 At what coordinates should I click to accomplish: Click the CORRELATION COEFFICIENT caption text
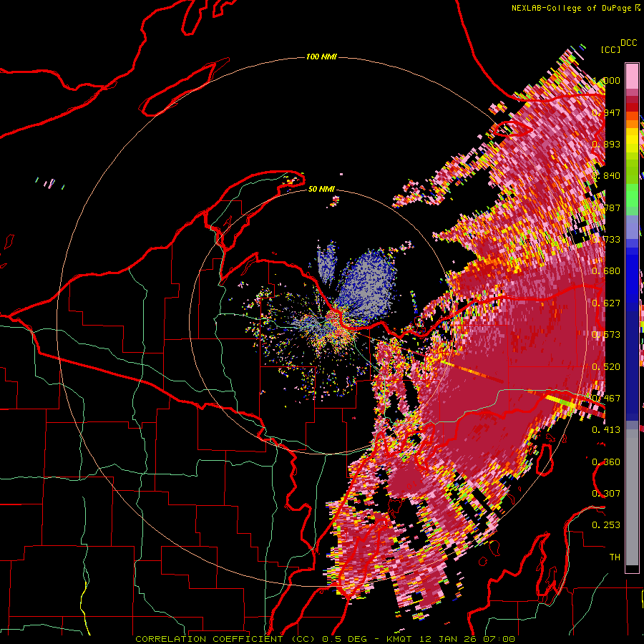(225, 639)
